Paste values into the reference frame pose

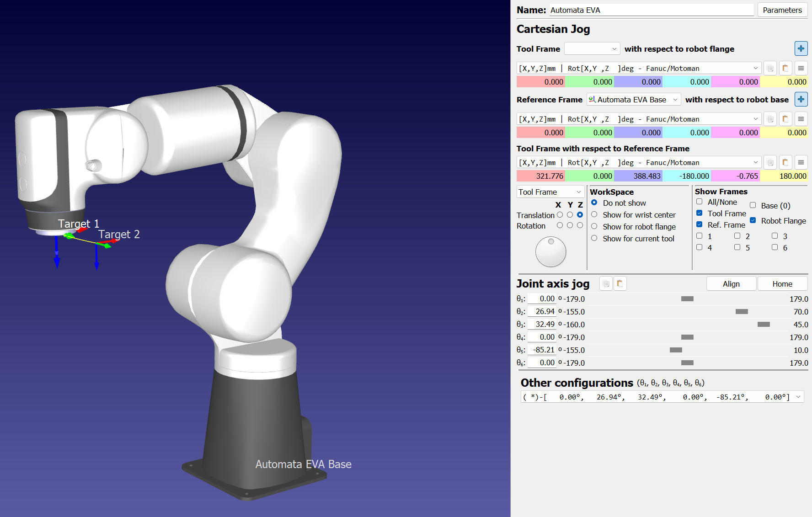(x=785, y=119)
